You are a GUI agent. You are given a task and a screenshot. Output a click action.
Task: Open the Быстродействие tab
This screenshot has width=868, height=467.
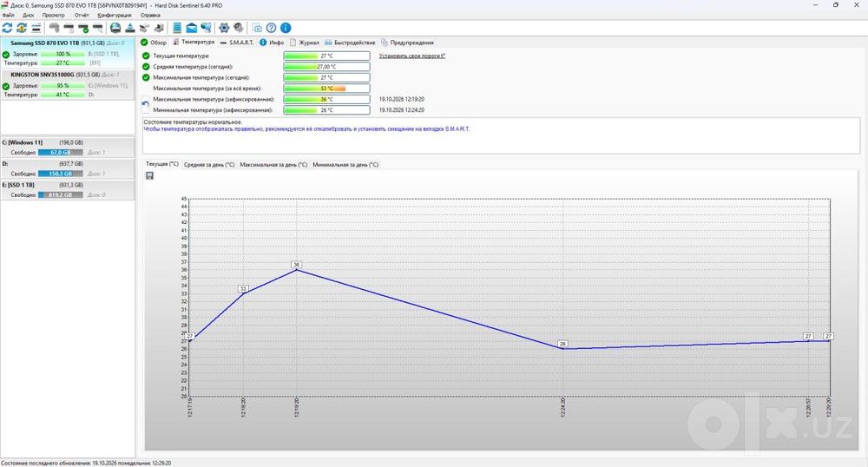[350, 43]
